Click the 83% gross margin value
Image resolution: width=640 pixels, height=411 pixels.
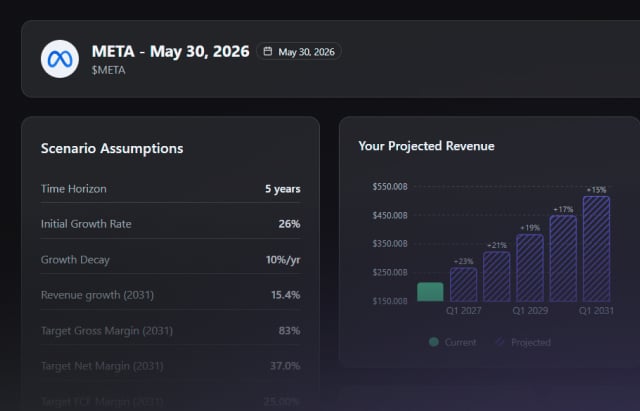point(289,330)
